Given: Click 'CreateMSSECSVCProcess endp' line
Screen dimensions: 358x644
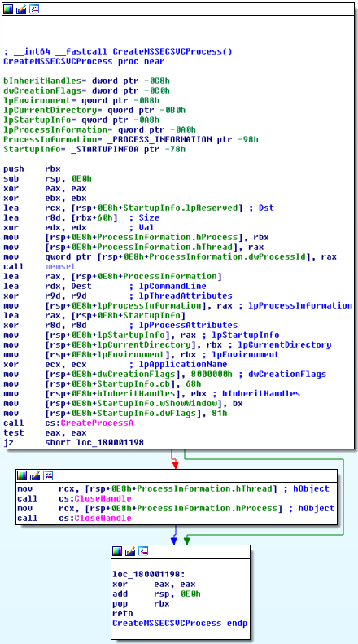Looking at the screenshot, I should [180, 623].
